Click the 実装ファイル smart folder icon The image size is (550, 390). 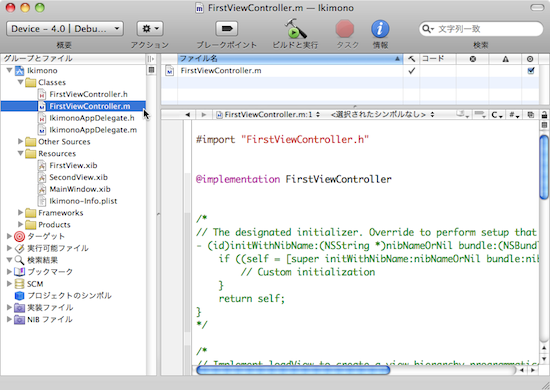pyautogui.click(x=20, y=308)
